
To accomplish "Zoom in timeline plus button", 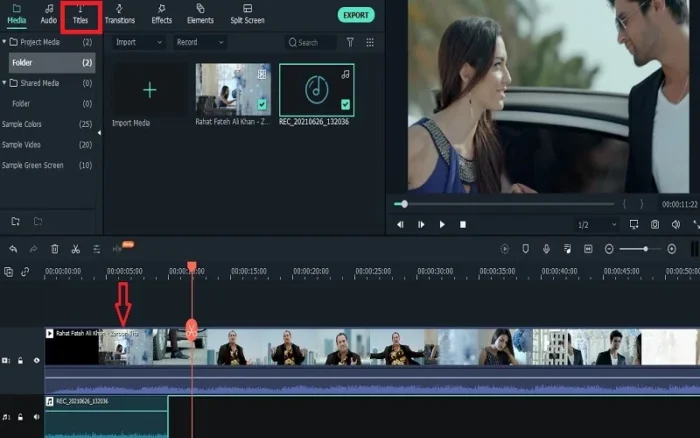I will pos(672,249).
